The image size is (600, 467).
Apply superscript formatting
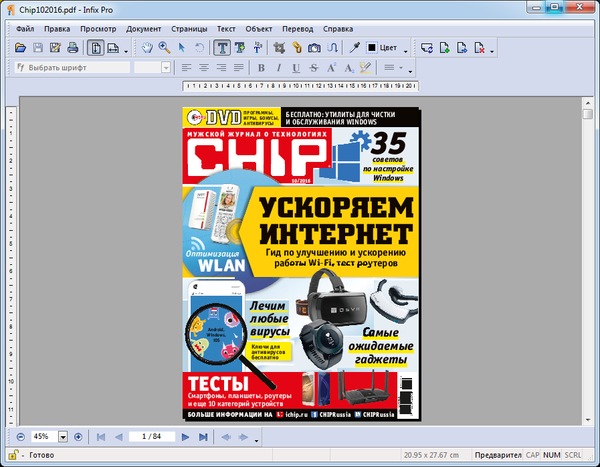tap(331, 68)
